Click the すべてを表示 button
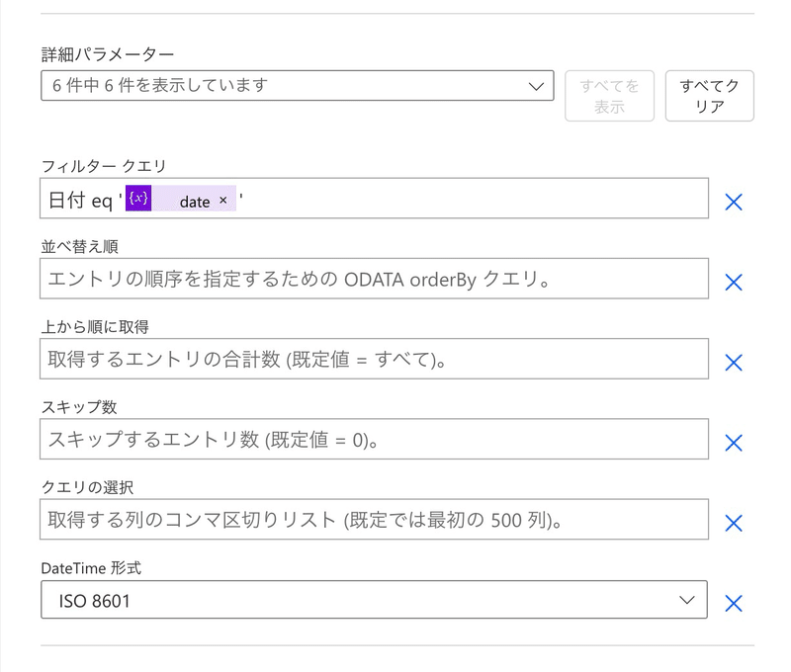Viewport: 791px width, 672px height. point(609,96)
